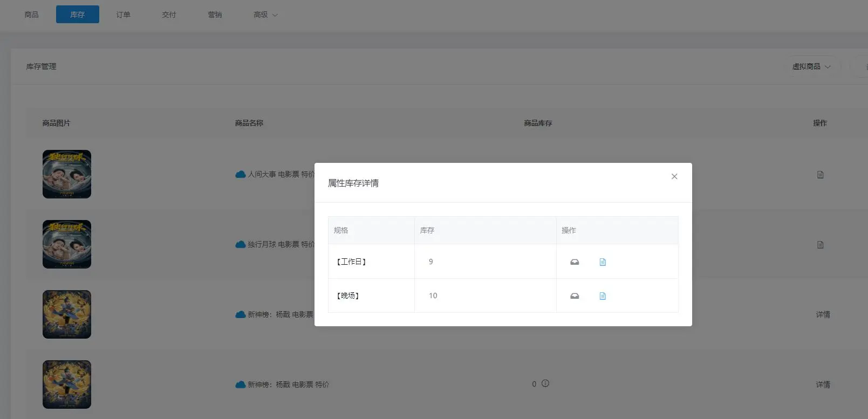Click the first product poster thumbnail

[67, 174]
